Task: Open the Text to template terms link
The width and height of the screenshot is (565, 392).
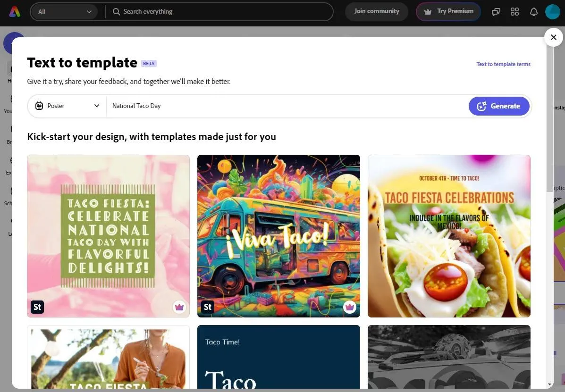Action: tap(503, 64)
